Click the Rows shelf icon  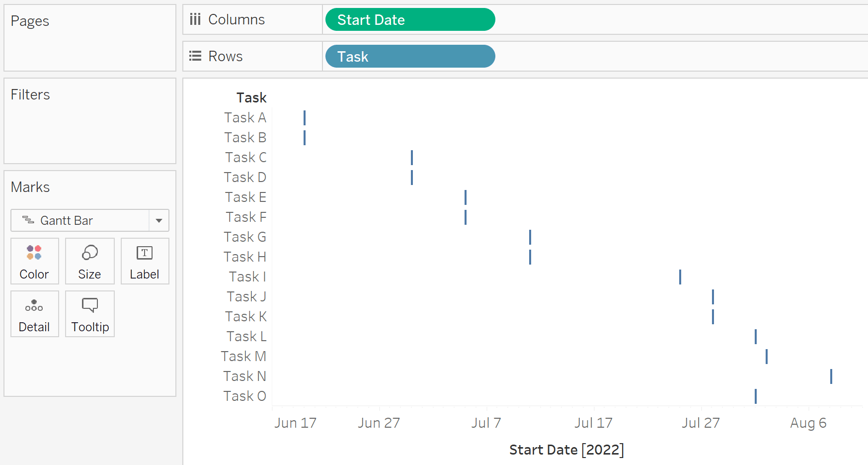(x=195, y=56)
